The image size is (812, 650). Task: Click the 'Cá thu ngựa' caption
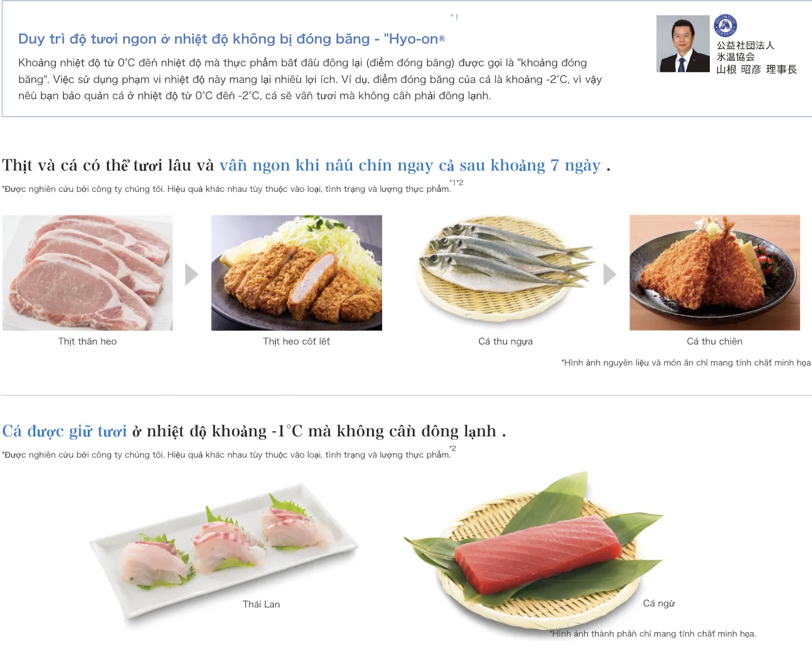click(x=506, y=342)
